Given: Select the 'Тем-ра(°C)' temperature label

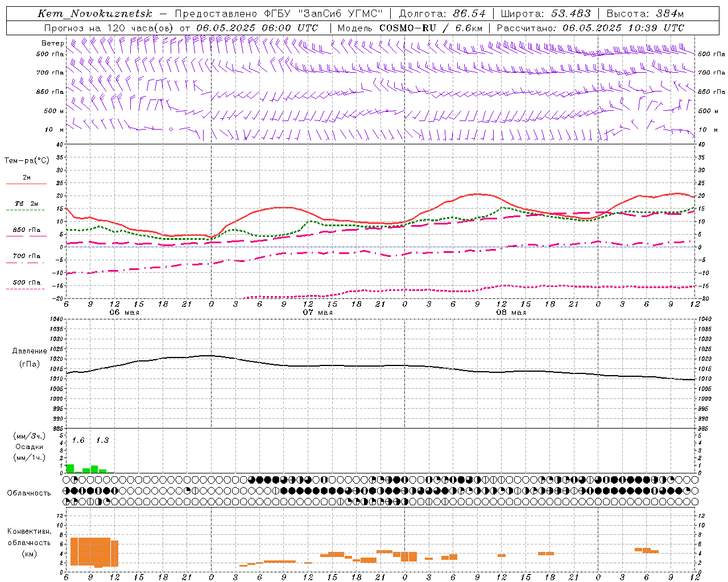Looking at the screenshot, I should (27, 161).
